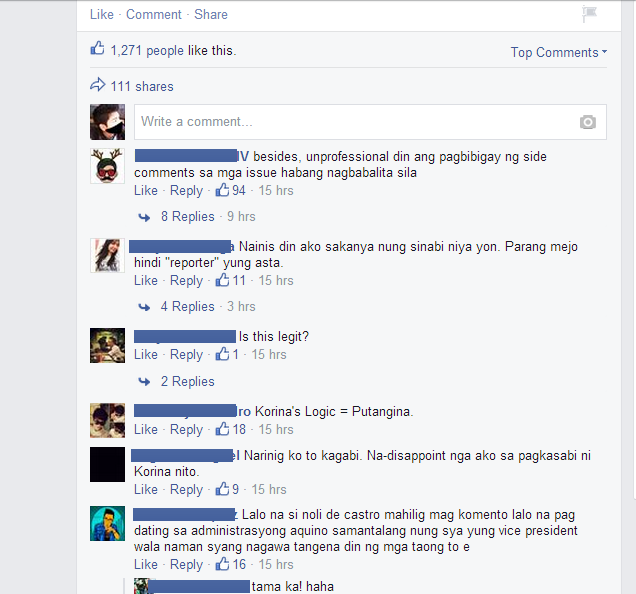
Task: Expand the 4 Replies thread
Action: 187,307
